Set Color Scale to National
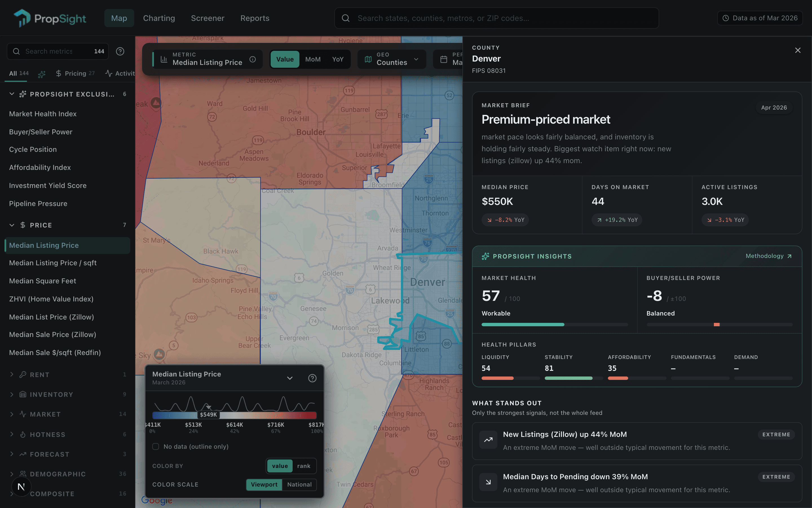This screenshot has width=812, height=508. coord(299,485)
